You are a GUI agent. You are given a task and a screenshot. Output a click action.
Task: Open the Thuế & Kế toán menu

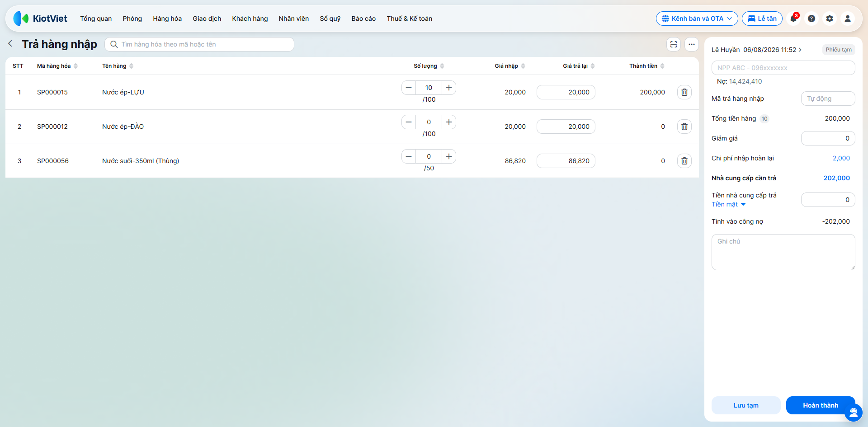pos(410,19)
